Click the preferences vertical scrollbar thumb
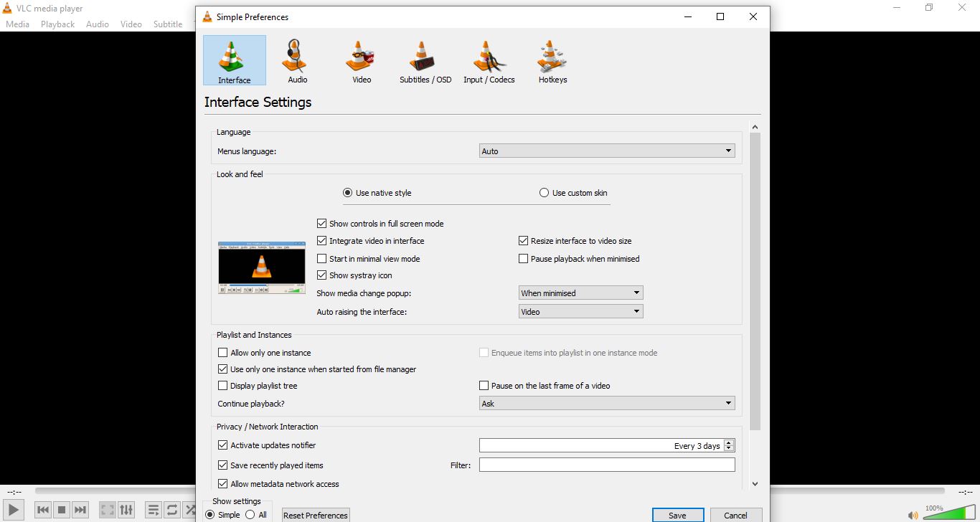Image resolution: width=980 pixels, height=522 pixels. (x=755, y=282)
